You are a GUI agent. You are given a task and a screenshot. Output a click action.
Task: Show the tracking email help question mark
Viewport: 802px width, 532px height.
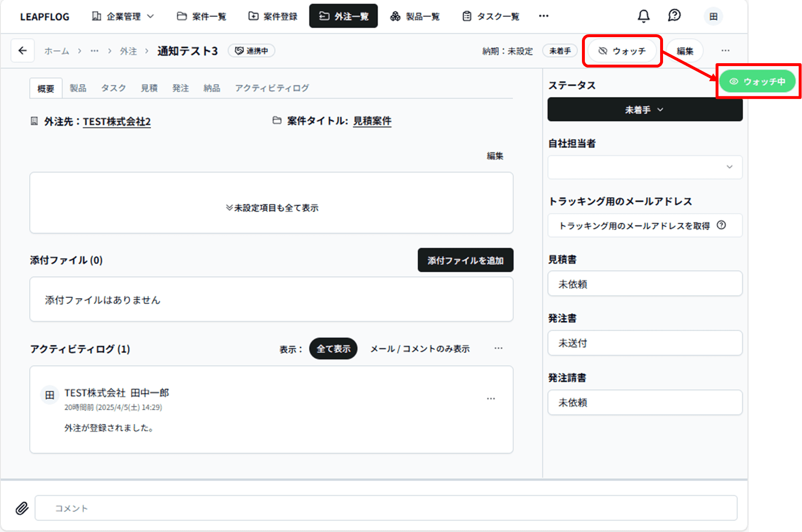pyautogui.click(x=721, y=225)
